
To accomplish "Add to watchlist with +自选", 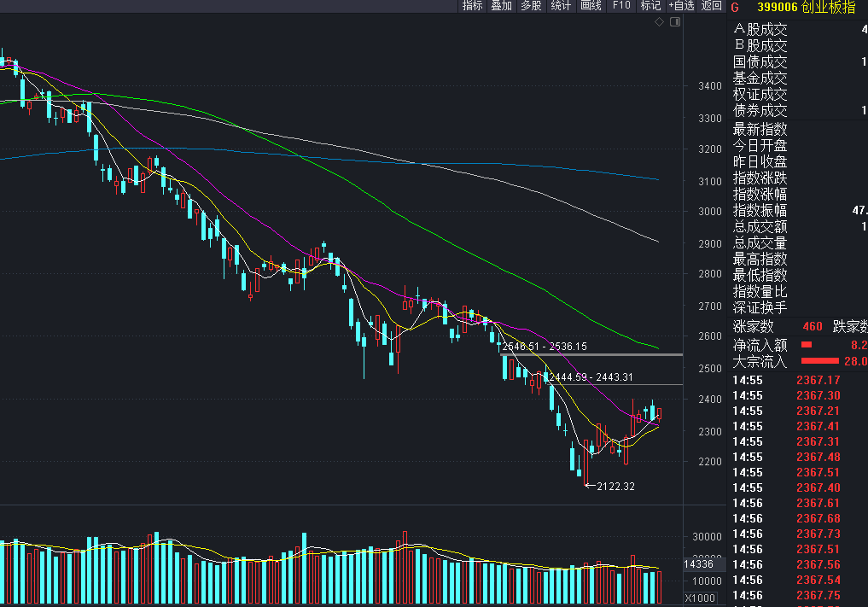I will click(681, 6).
